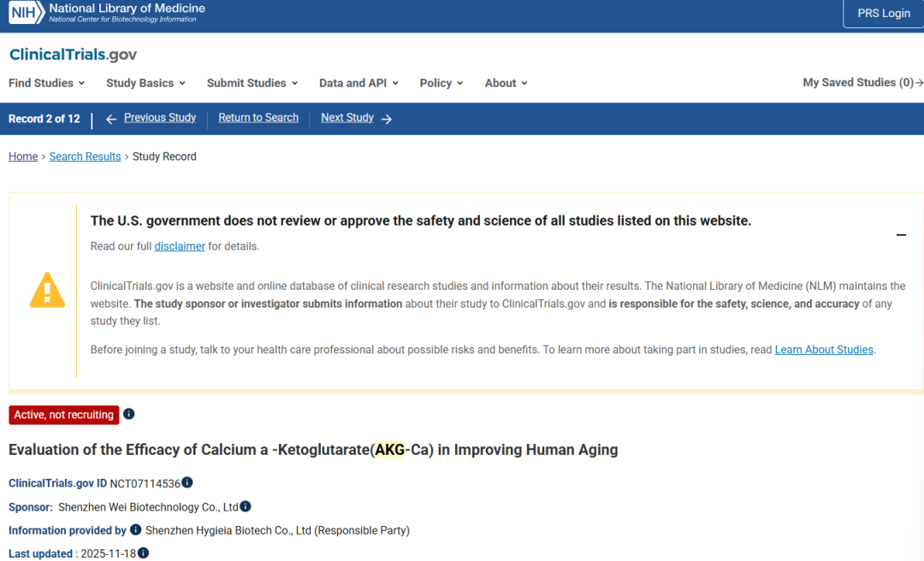Click Shenzhen Hygieia Biotech Co., Ltd text

(228, 530)
